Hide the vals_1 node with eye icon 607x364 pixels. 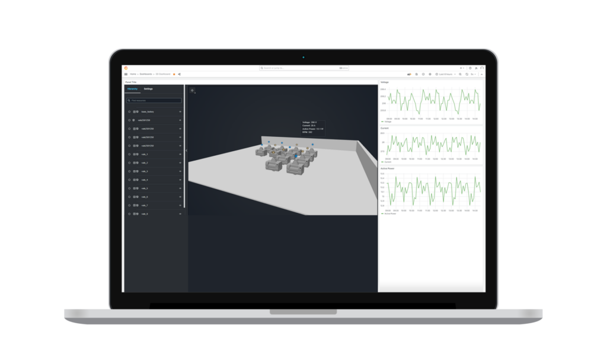[x=180, y=154]
